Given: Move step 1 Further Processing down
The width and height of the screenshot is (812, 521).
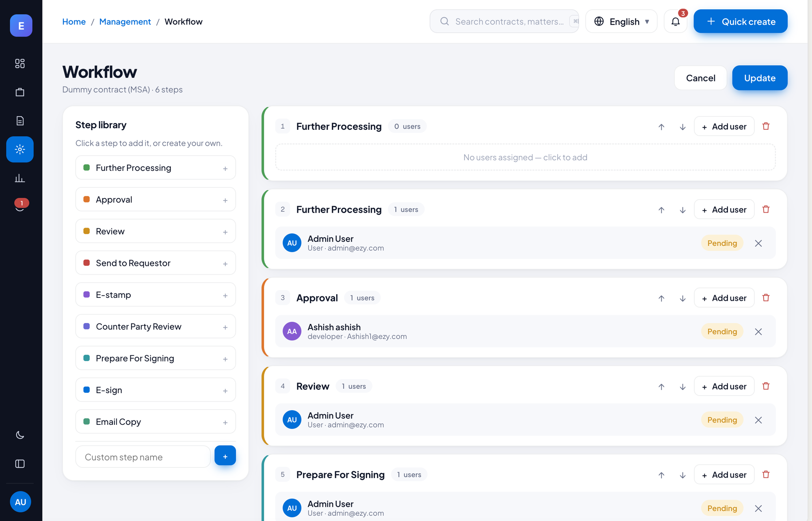Looking at the screenshot, I should (683, 127).
